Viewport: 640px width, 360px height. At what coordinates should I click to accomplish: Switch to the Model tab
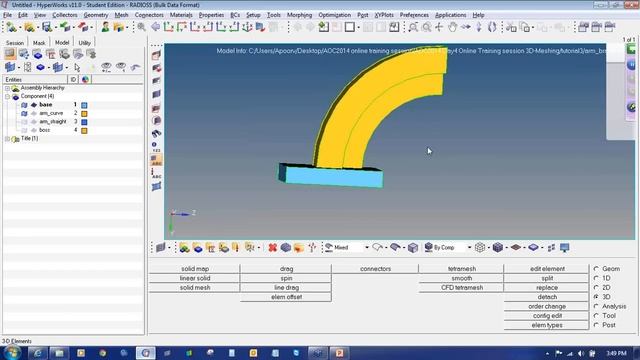[62, 42]
